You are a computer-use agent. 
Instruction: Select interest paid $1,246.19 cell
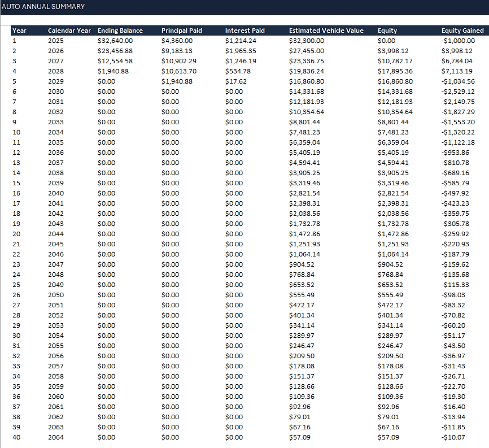pyautogui.click(x=241, y=61)
